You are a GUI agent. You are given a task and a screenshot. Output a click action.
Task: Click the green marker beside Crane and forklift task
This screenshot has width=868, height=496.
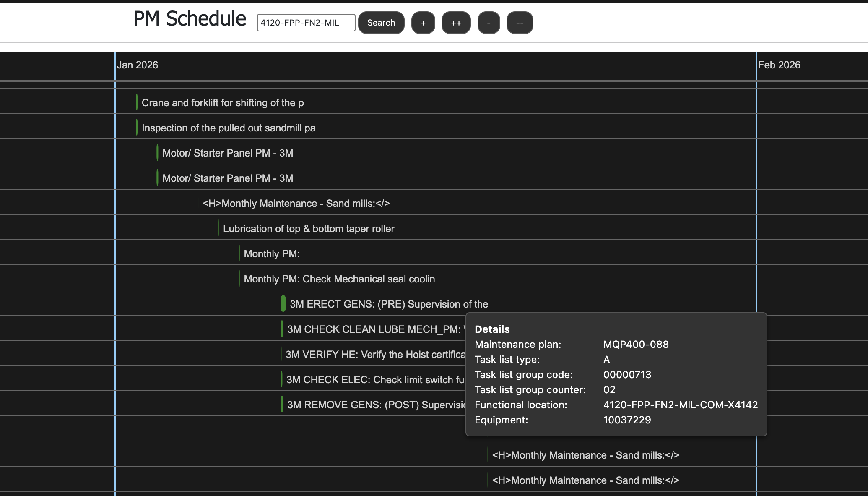136,102
